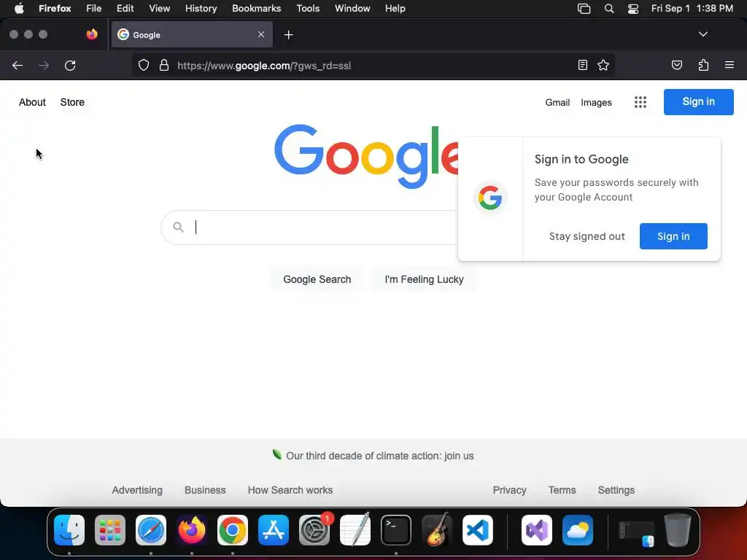Open the Google apps grid

640,102
